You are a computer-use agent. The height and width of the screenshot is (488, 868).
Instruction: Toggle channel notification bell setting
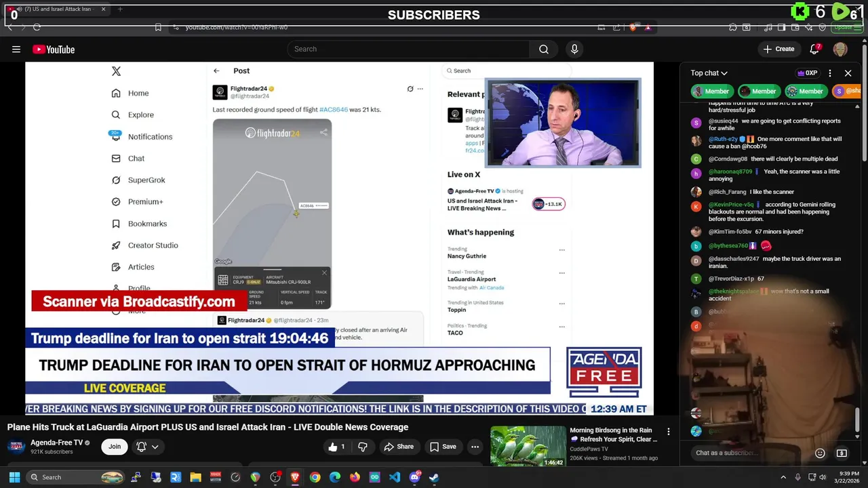pyautogui.click(x=141, y=447)
